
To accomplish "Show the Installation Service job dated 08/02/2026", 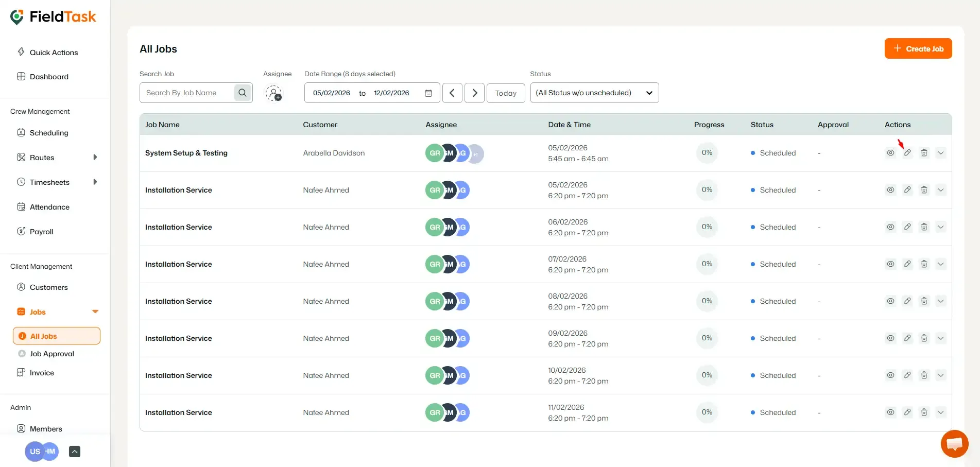I will click(890, 301).
